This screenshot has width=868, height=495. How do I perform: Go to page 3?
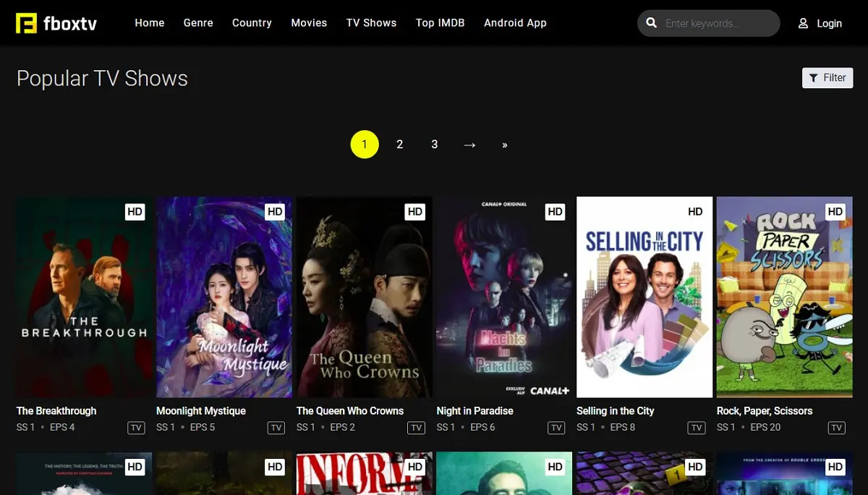[434, 145]
